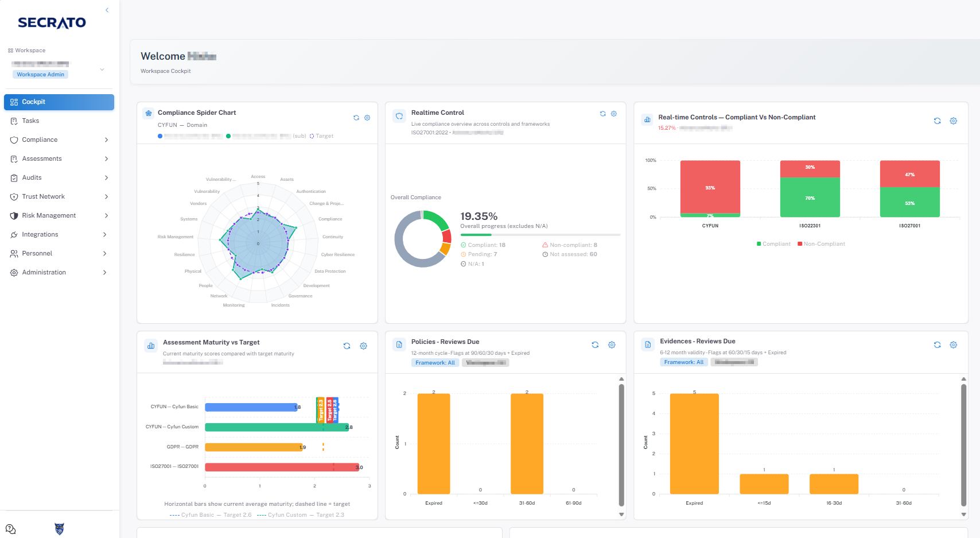
Task: Click the CYFUN non-compliant 33% bar segment
Action: tap(710, 187)
